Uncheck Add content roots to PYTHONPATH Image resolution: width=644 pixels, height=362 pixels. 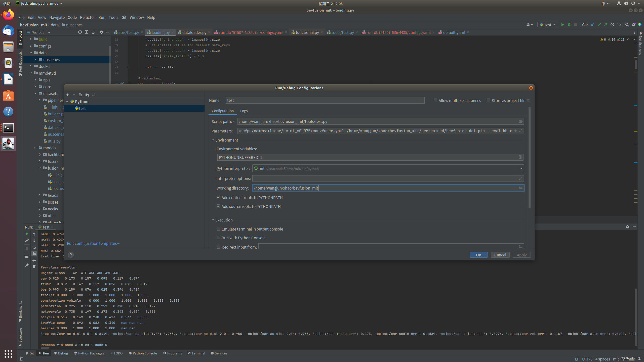click(218, 198)
